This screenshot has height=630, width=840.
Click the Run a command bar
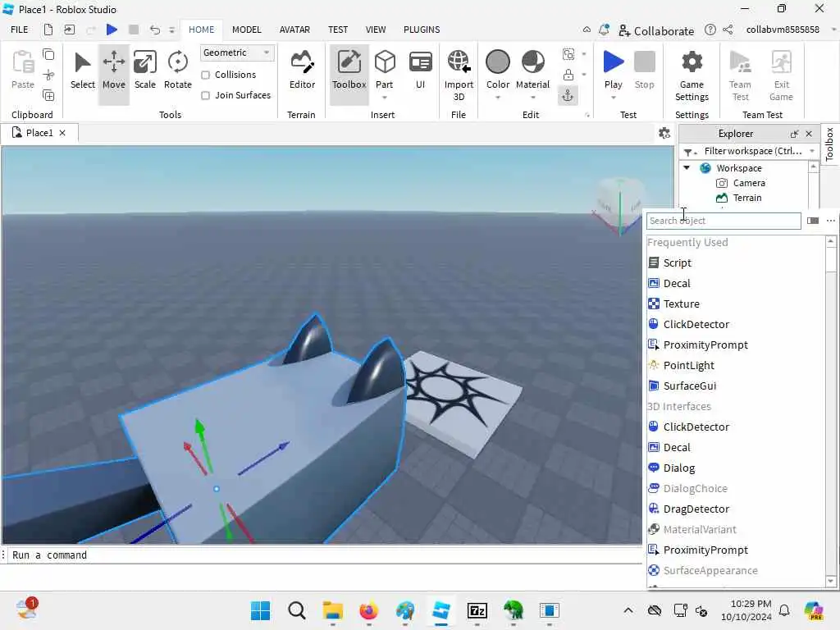(x=322, y=555)
